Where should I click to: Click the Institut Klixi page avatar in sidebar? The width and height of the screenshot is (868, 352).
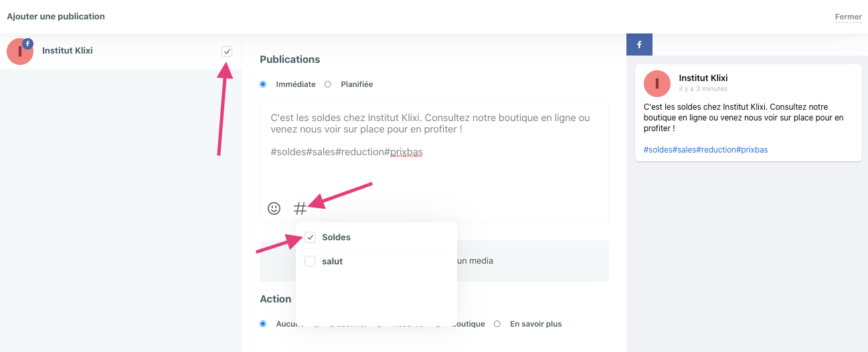(20, 52)
